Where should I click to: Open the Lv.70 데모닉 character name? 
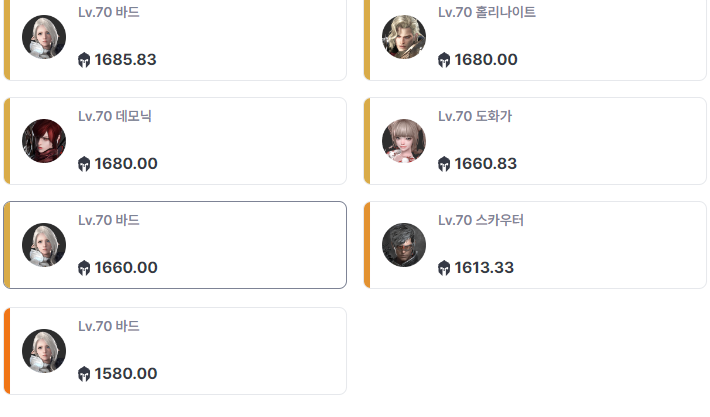tap(115, 116)
